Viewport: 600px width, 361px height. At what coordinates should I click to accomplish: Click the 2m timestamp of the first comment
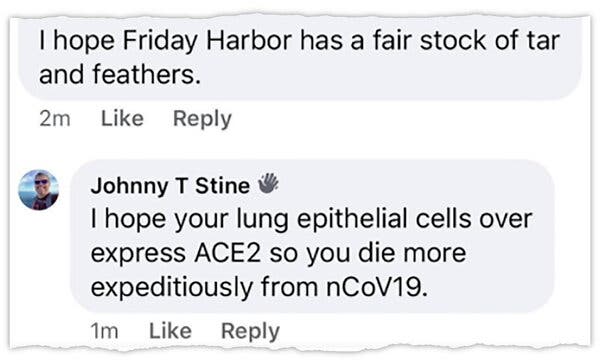pos(55,119)
